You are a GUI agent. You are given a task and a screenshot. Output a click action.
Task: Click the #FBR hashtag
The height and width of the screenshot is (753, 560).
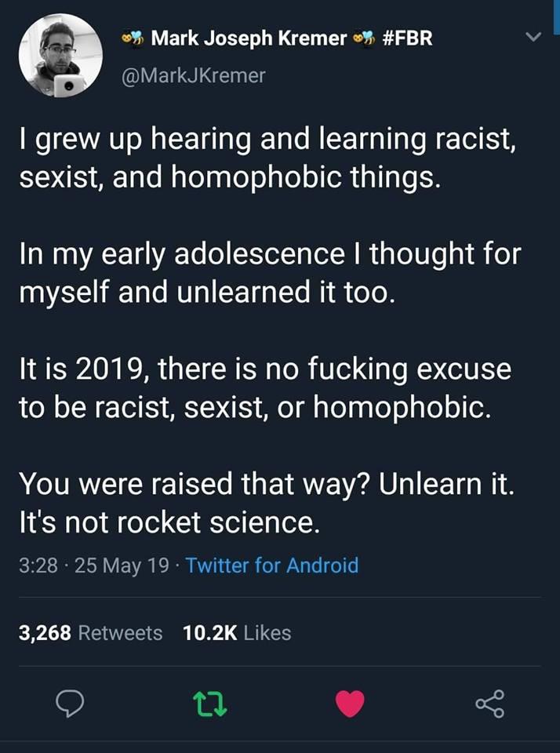click(x=406, y=38)
